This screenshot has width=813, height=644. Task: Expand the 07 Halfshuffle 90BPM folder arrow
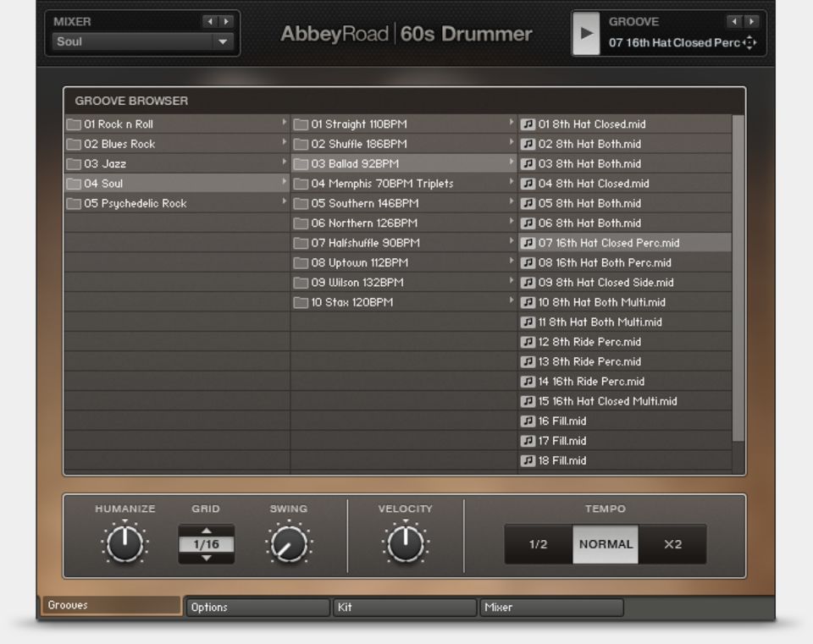pyautogui.click(x=512, y=243)
